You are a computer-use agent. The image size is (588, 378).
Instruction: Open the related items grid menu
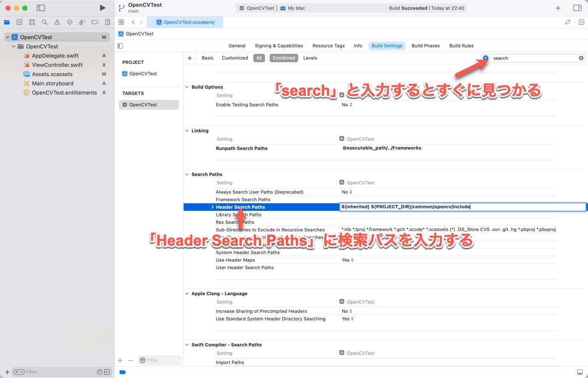(121, 22)
